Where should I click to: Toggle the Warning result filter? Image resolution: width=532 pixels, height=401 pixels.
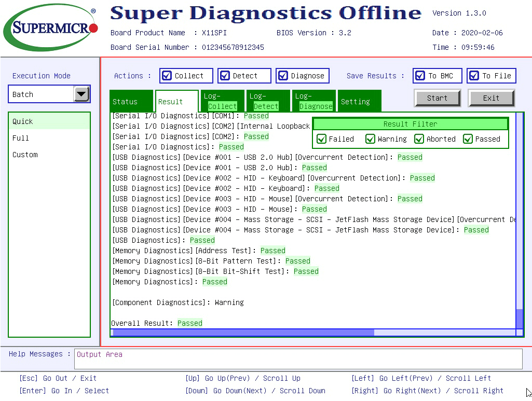click(x=371, y=139)
